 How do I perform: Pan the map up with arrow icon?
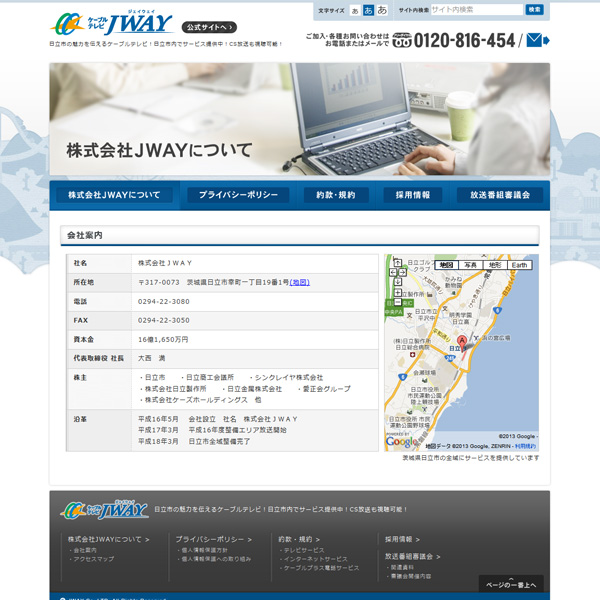click(398, 263)
